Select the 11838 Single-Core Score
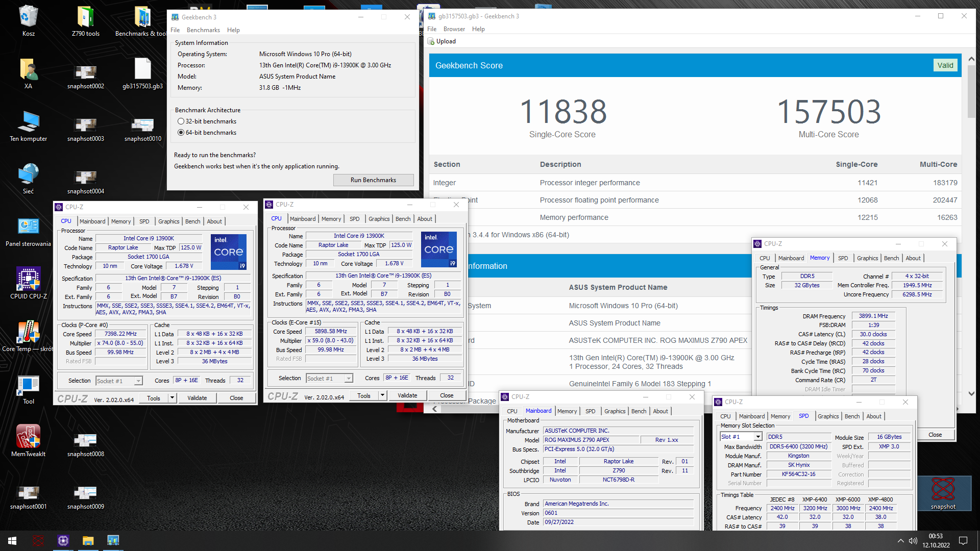This screenshot has height=551, width=980. pyautogui.click(x=562, y=112)
